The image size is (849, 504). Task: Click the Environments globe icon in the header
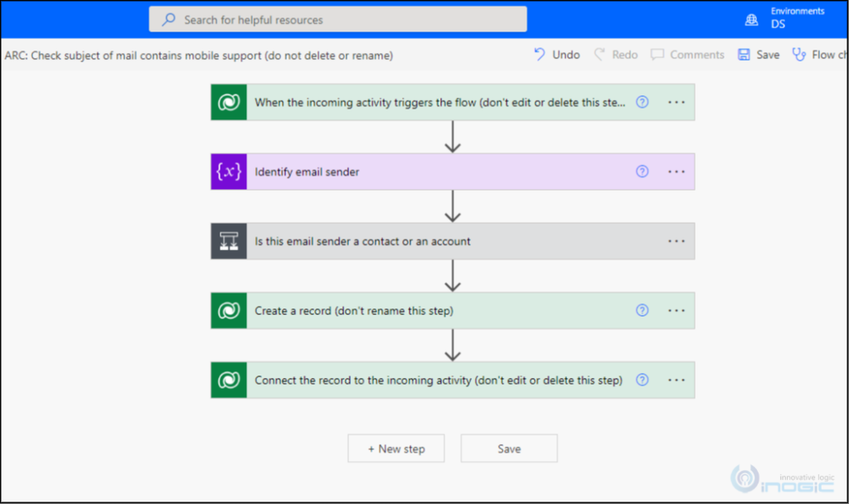click(x=750, y=18)
